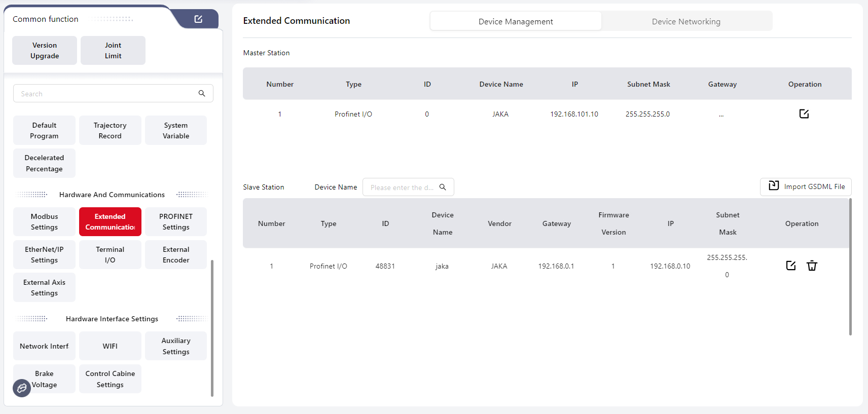Open the Joint Limit shortcut
Screen dimensions: 868x414
click(x=113, y=51)
